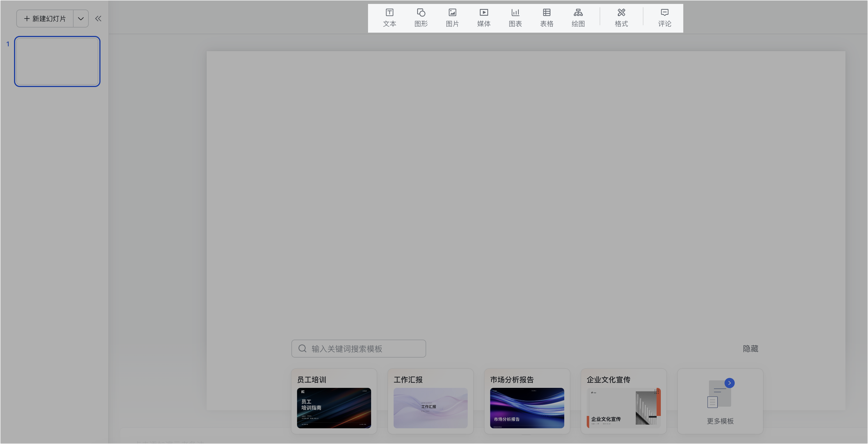Open the 评论 comments tool

664,18
